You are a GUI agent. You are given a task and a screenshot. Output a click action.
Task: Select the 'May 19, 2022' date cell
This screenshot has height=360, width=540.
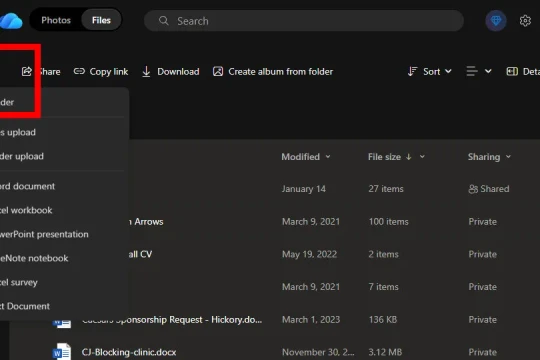(x=309, y=254)
